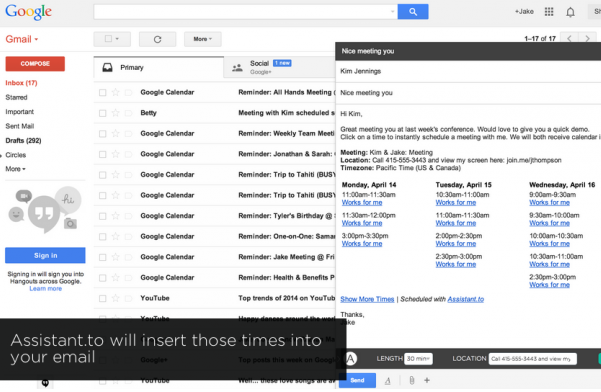Click the Nice meeting you subject field

(468, 93)
